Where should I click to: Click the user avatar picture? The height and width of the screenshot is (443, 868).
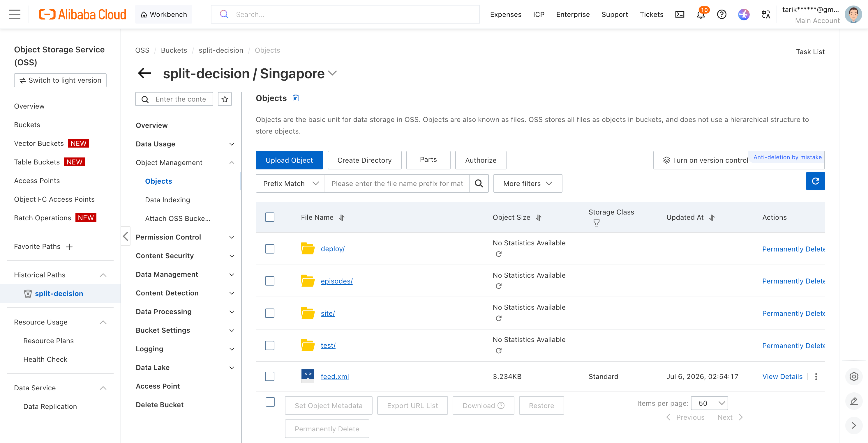(853, 14)
